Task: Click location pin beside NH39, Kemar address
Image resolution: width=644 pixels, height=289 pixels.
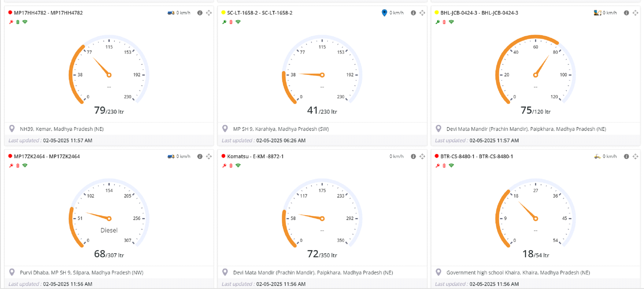Action: coord(12,129)
